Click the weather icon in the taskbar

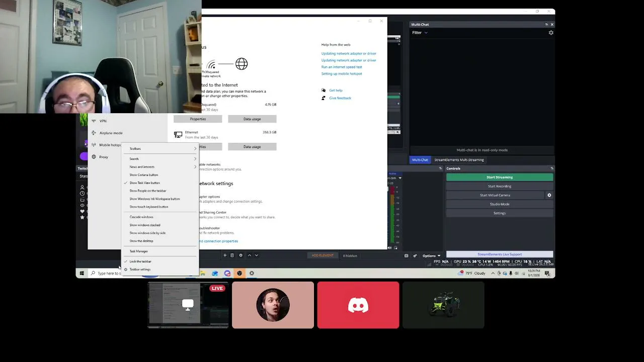pos(461,273)
